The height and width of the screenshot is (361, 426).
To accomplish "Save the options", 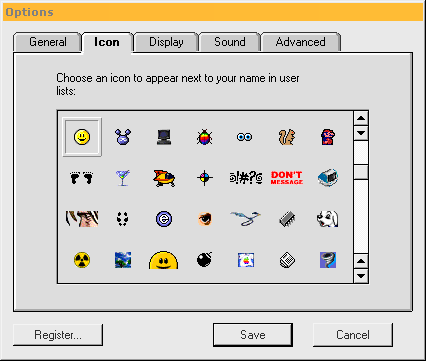I will point(253,335).
